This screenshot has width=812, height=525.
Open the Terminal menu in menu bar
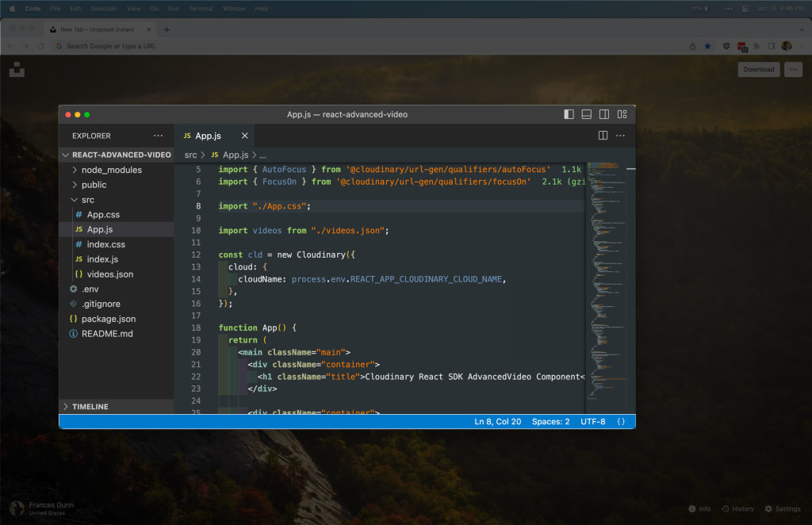pos(201,9)
